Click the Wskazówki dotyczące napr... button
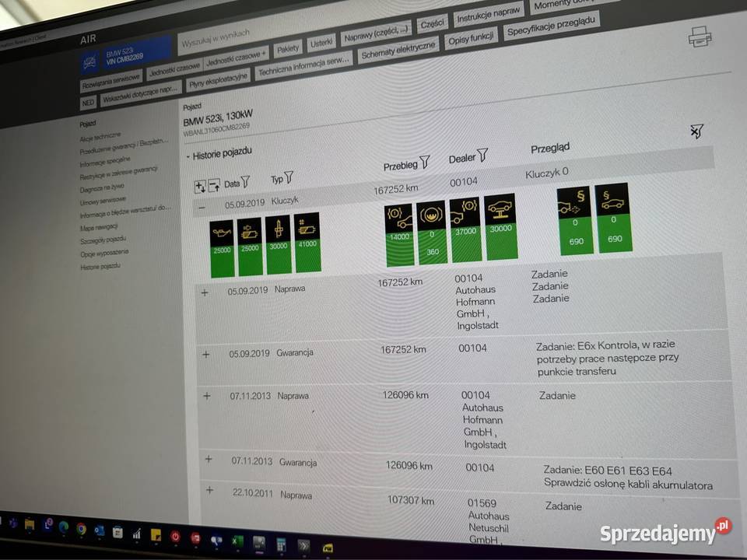 click(x=141, y=94)
